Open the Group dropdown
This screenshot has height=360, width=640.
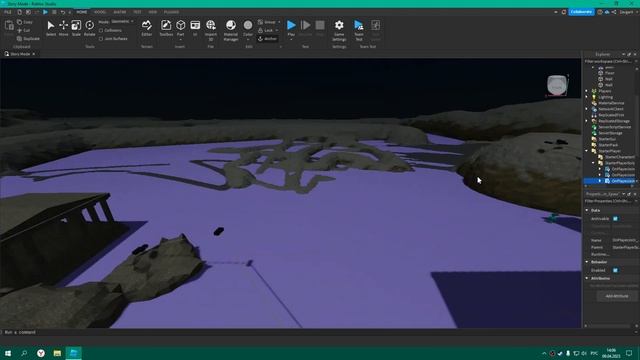click(x=269, y=22)
